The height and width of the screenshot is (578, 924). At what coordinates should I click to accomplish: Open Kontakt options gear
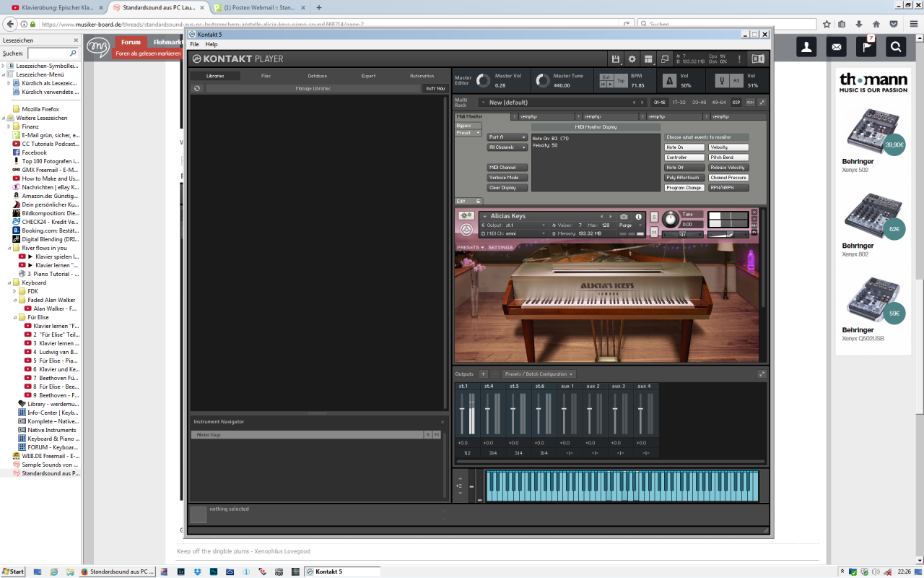(x=632, y=59)
